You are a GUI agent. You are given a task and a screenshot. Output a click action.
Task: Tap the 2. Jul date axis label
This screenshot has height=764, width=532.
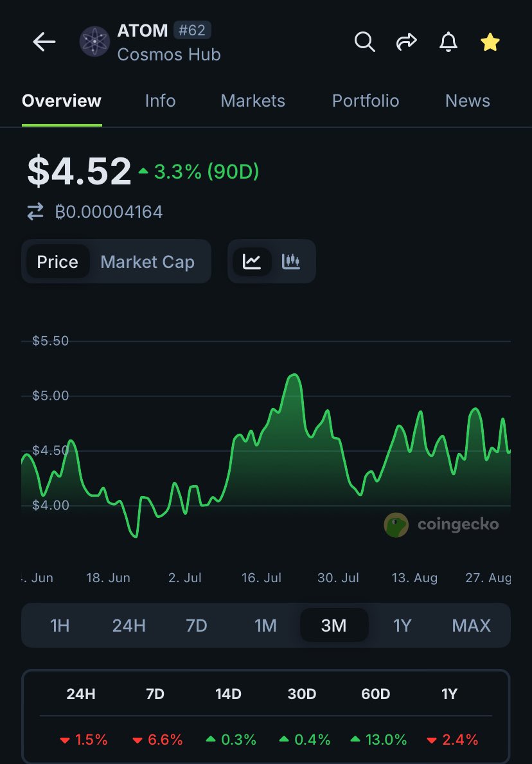[185, 578]
